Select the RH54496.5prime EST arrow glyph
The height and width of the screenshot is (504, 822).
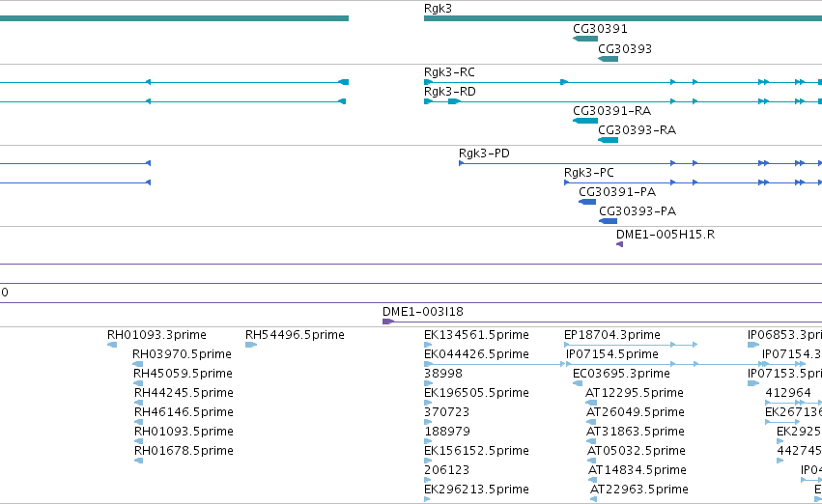pos(250,345)
